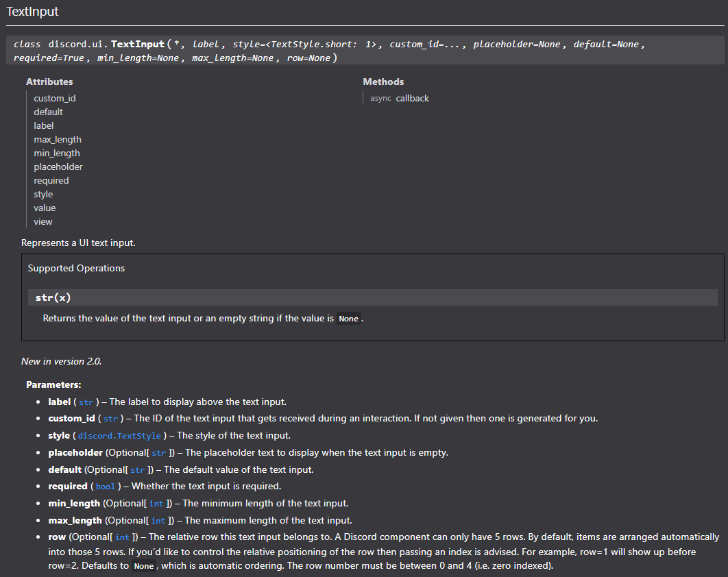The image size is (728, 577).
Task: Open the view attribute link
Action: [43, 221]
